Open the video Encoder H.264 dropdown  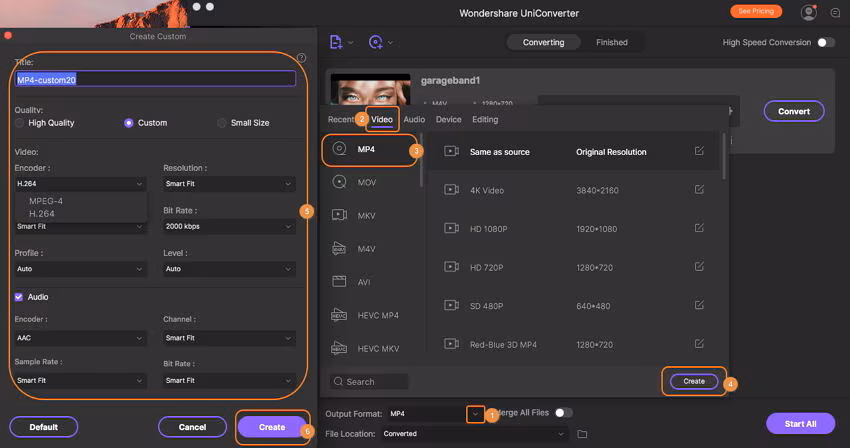click(80, 184)
